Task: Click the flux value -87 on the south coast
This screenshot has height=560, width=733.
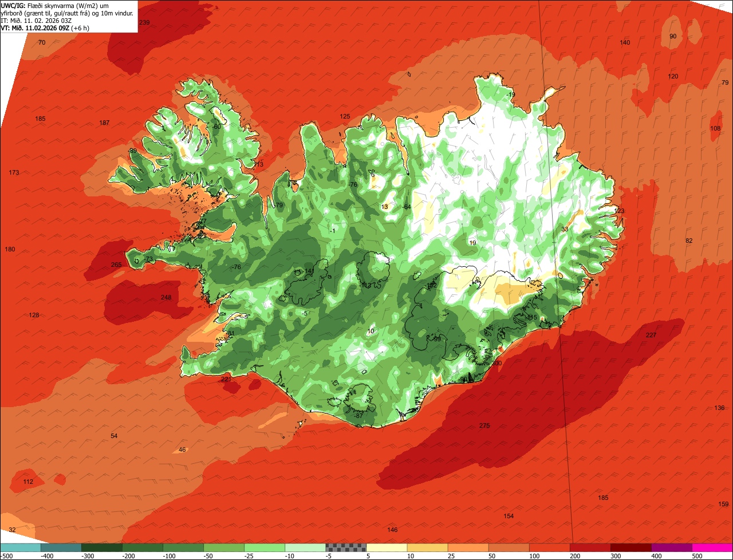Action: pos(357,416)
